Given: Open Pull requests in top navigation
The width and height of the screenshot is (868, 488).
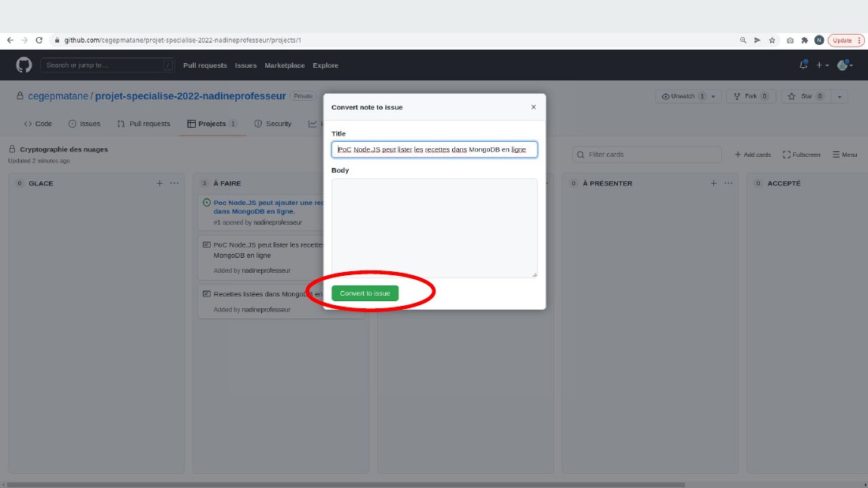Looking at the screenshot, I should point(205,65).
